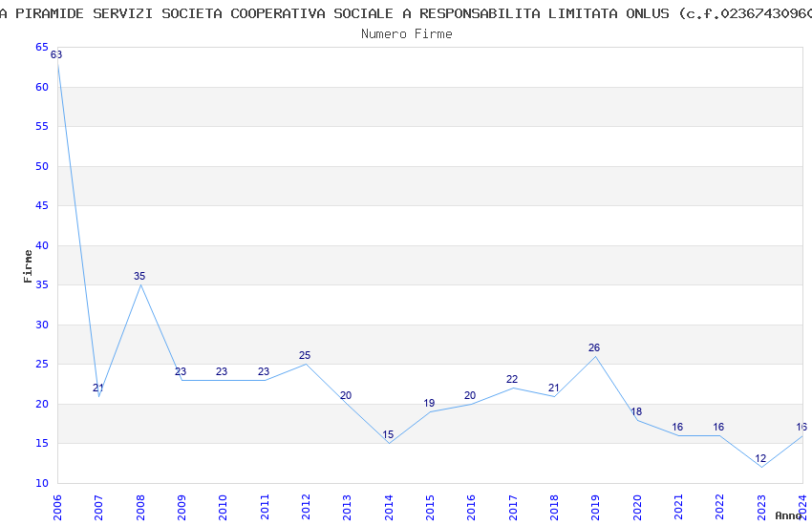Select the 2023 x-axis year label
812x525 pixels.
761,508
